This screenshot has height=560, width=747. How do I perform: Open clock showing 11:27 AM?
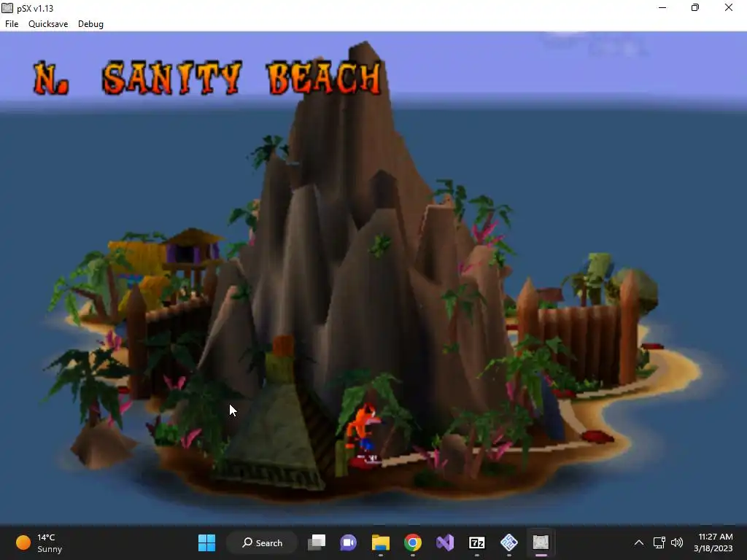tap(713, 542)
